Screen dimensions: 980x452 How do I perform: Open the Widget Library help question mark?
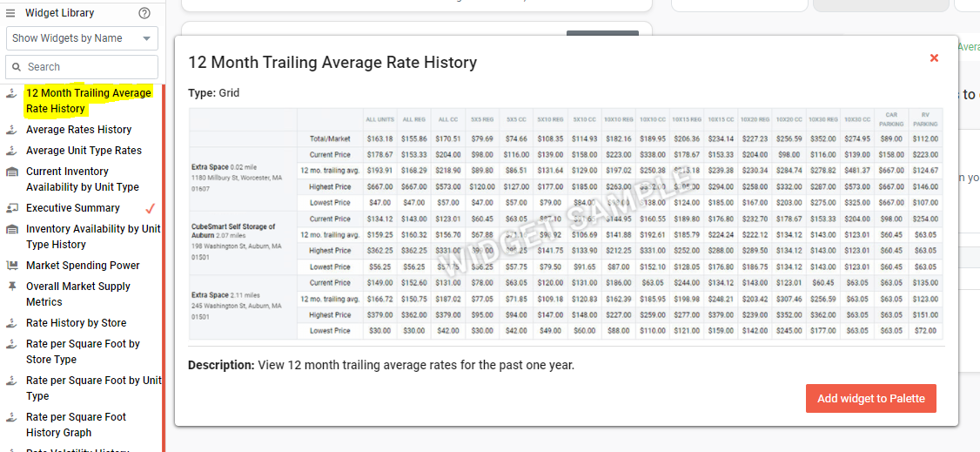[x=144, y=13]
